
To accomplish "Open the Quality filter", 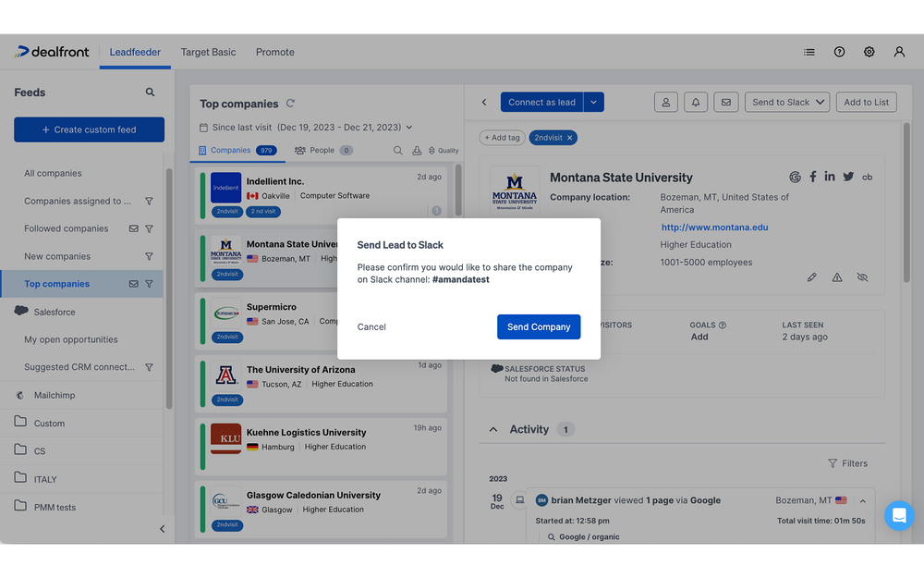I will point(444,151).
